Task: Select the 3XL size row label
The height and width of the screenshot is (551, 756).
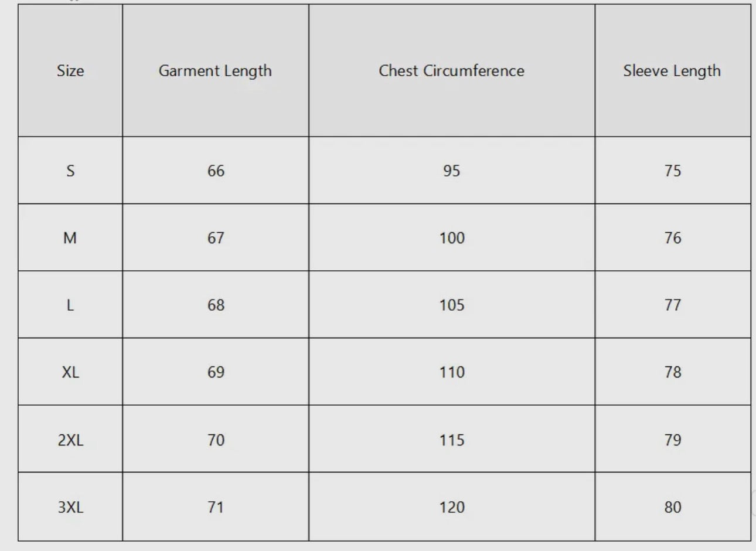Action: (x=70, y=507)
